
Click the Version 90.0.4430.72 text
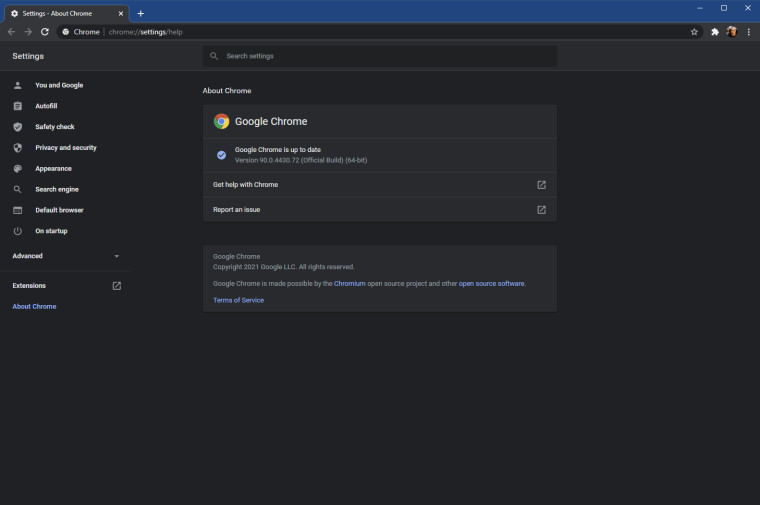click(x=301, y=160)
